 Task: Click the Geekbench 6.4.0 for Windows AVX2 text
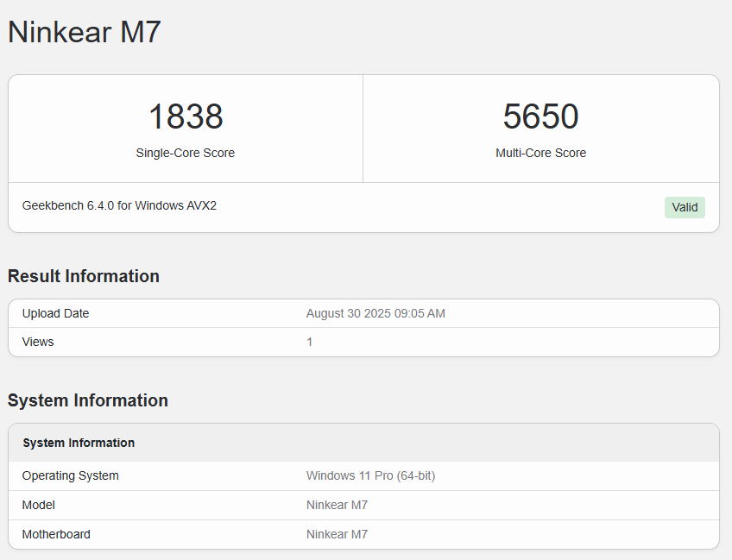point(119,205)
